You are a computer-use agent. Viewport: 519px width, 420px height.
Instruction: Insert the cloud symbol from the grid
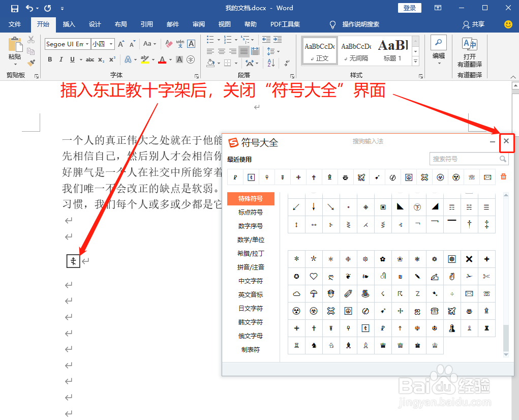pyautogui.click(x=296, y=293)
